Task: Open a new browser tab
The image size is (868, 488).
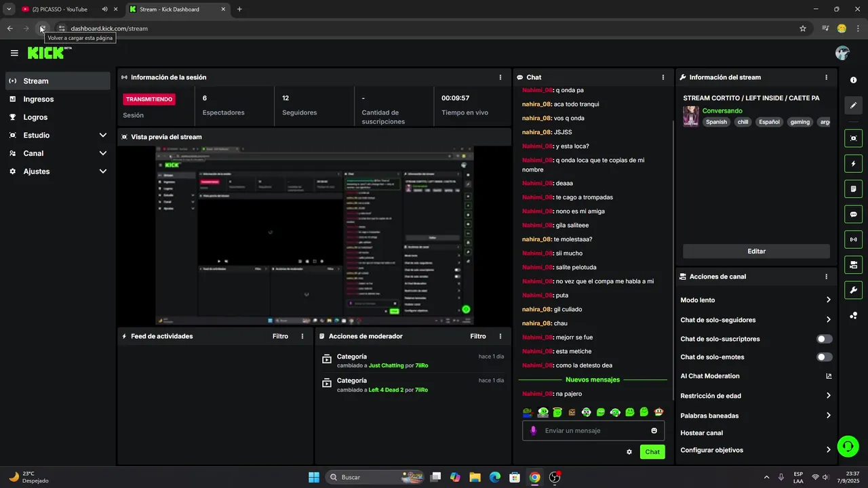Action: coord(239,9)
